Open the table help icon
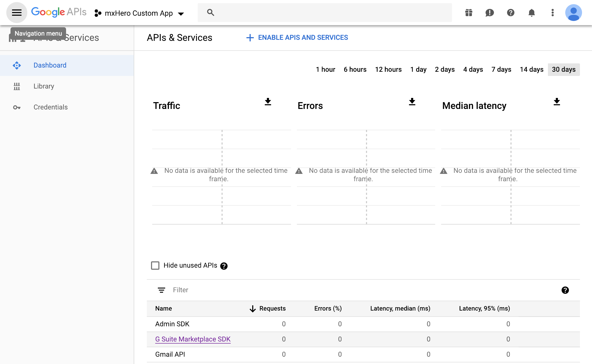The width and height of the screenshot is (592, 364). click(565, 290)
